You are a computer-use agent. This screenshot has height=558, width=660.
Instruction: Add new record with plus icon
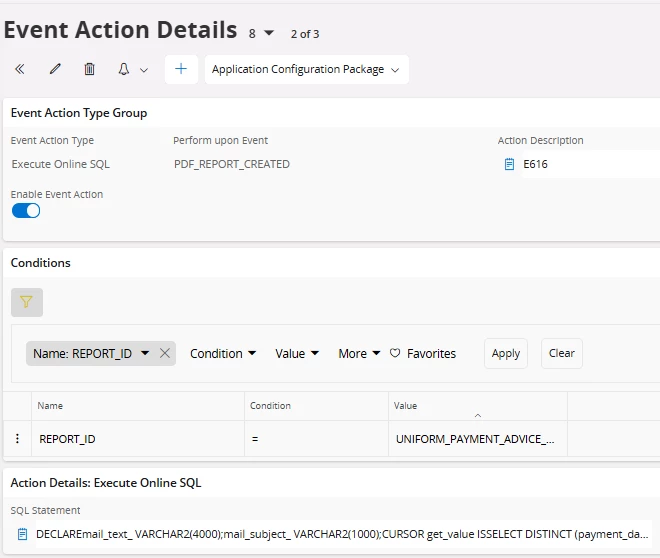(x=181, y=70)
